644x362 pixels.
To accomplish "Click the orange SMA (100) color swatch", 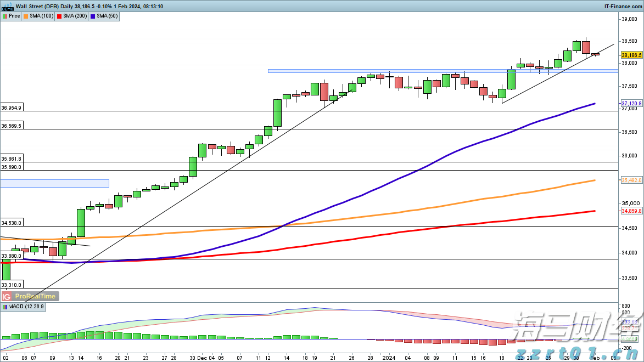I will coord(26,16).
